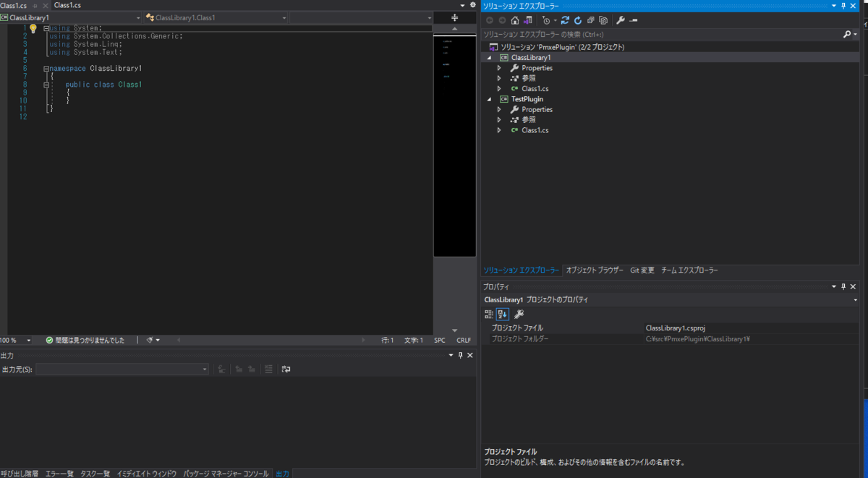Expand 参照 under TestPlugin
Screen dimensions: 868x478
click(x=498, y=119)
